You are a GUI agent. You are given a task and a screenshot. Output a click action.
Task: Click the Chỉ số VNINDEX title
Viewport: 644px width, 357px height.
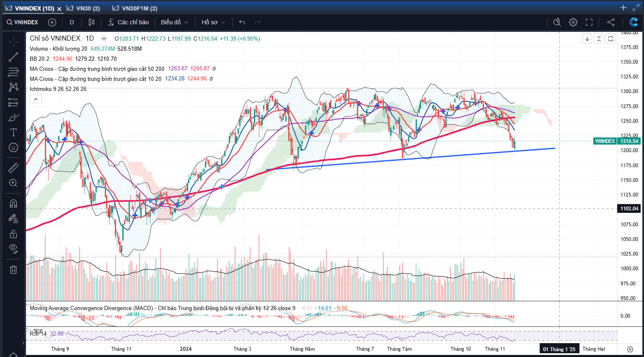coord(62,38)
